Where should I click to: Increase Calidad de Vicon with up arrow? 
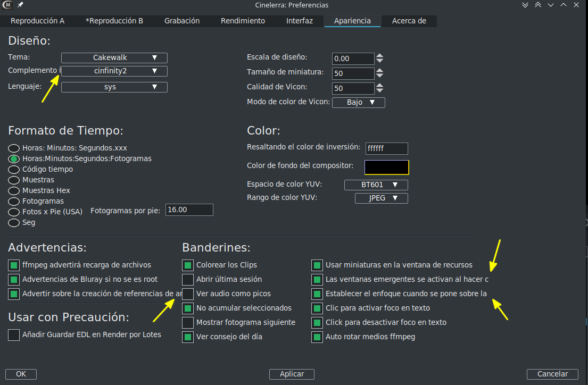coord(380,85)
